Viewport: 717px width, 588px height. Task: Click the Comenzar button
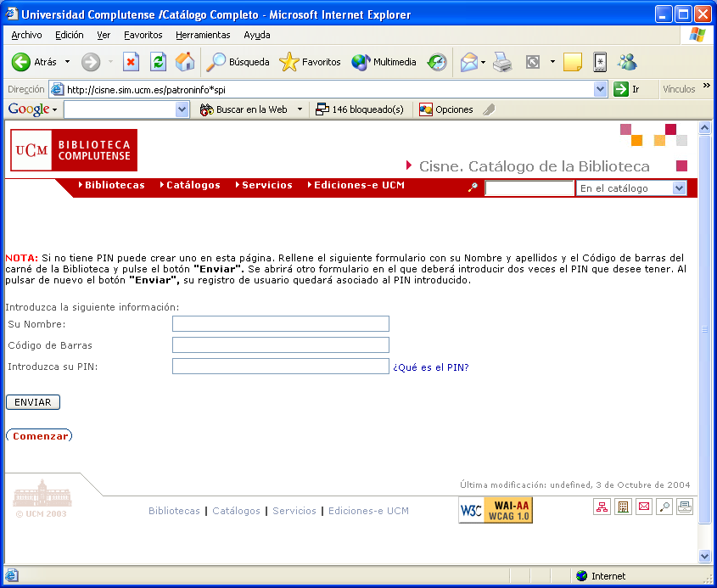(39, 436)
